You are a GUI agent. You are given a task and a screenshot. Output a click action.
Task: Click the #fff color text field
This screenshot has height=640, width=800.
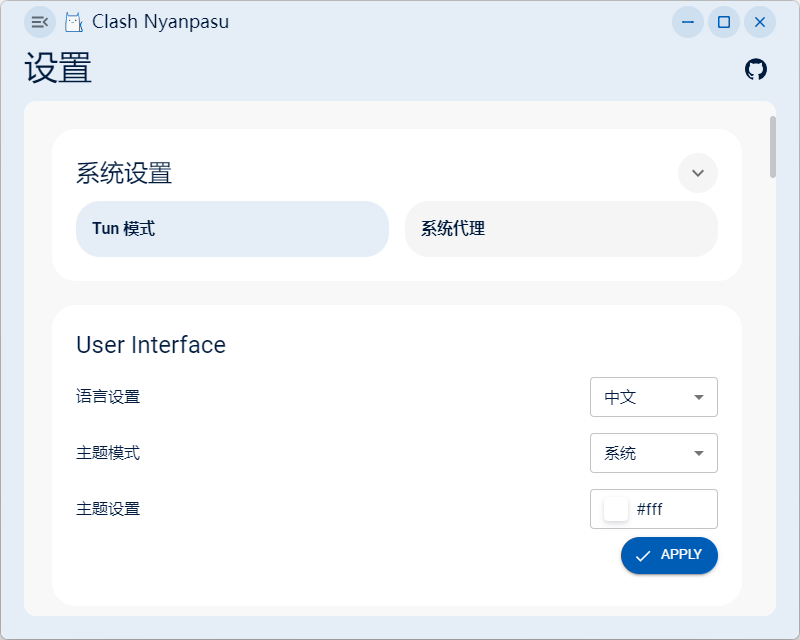(x=654, y=509)
